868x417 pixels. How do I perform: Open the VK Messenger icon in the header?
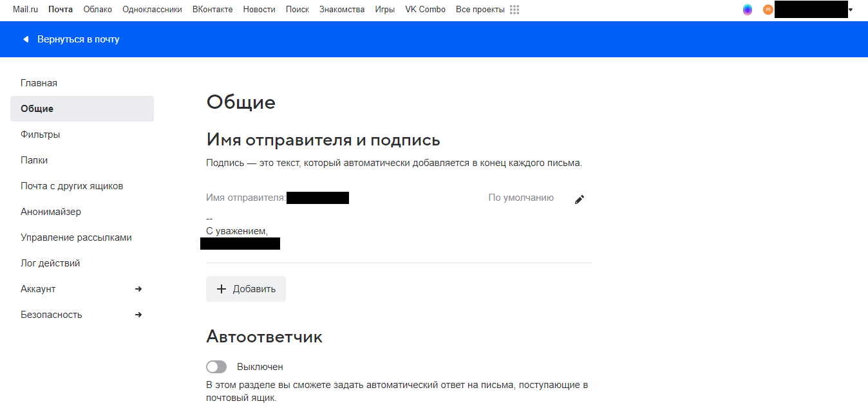pyautogui.click(x=747, y=10)
